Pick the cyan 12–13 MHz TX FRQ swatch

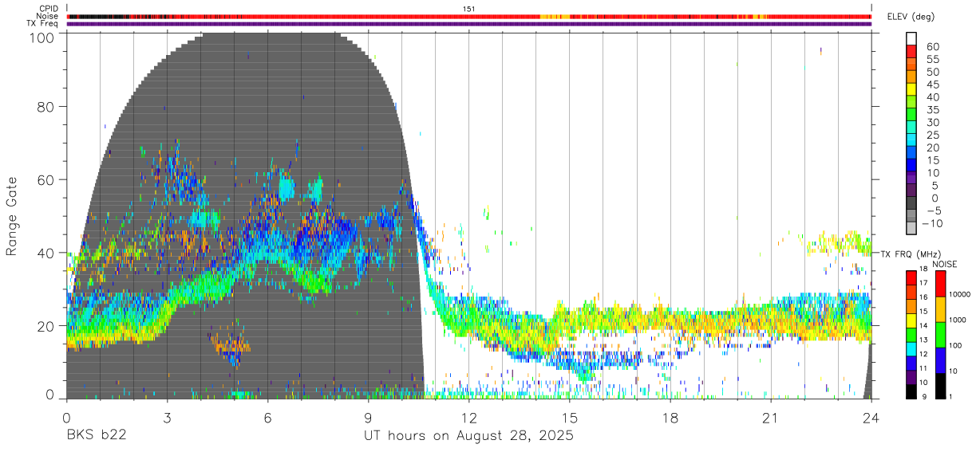911,349
